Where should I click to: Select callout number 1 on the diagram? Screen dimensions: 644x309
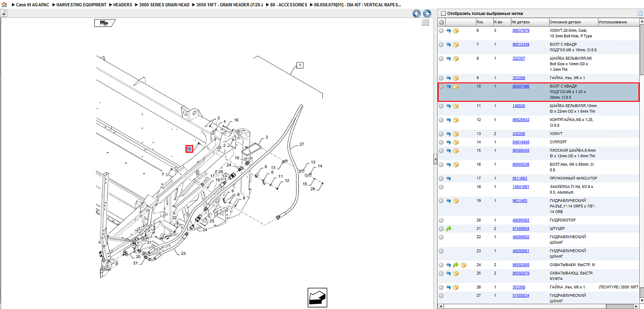click(300, 65)
